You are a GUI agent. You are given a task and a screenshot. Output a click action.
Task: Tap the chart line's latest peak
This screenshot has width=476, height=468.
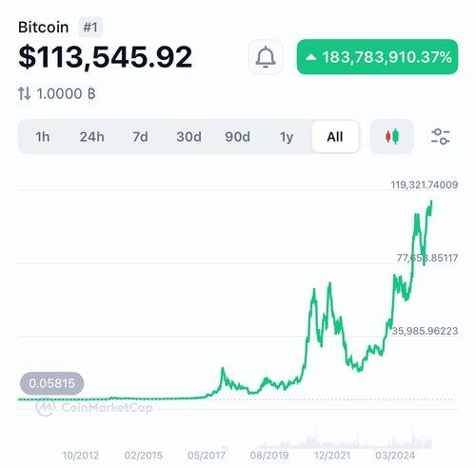(x=431, y=201)
